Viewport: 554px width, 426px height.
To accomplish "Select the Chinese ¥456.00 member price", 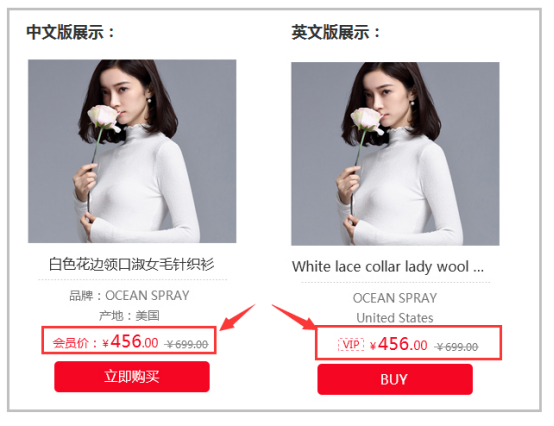I will [130, 342].
